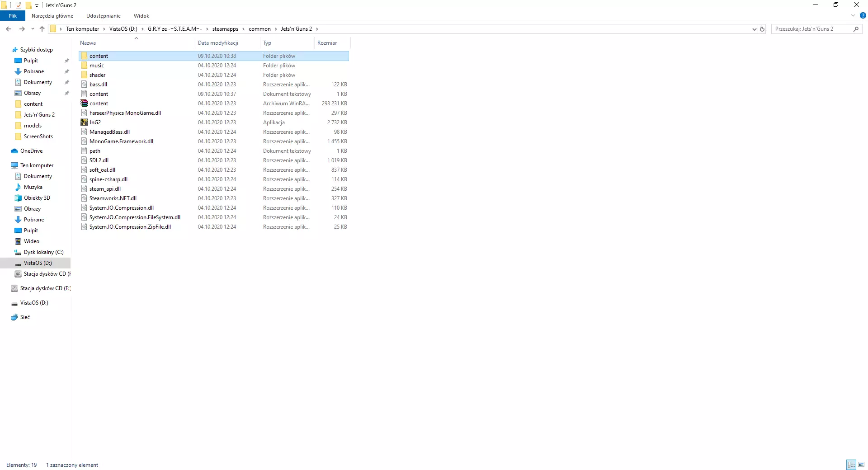Navigate to G.R.Y ze -=S.T.E.A.M=- breadcrumb
Screen dimensions: 868x470
click(x=175, y=29)
